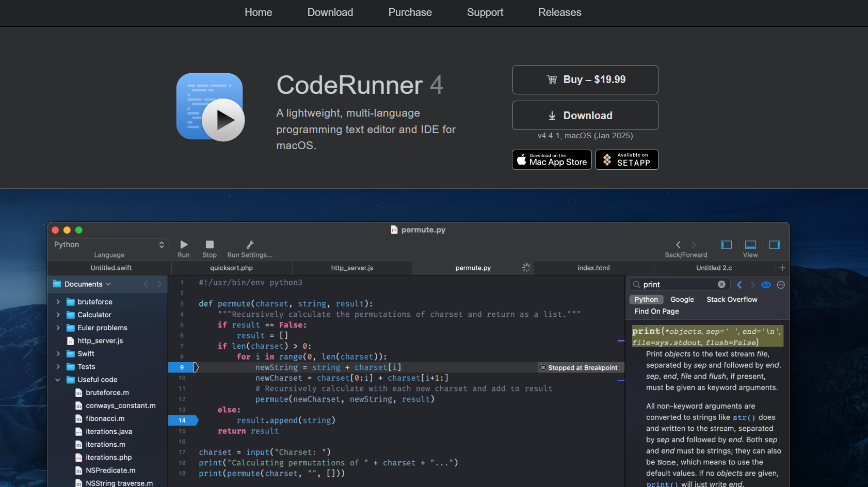Open the Python language dropdown
Screen dimensions: 868x487
(108, 245)
